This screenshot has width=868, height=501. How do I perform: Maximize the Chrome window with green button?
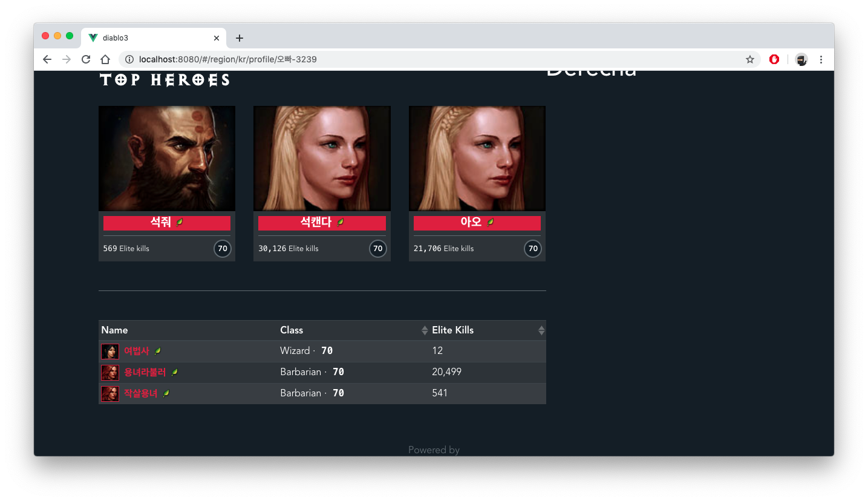tap(70, 36)
